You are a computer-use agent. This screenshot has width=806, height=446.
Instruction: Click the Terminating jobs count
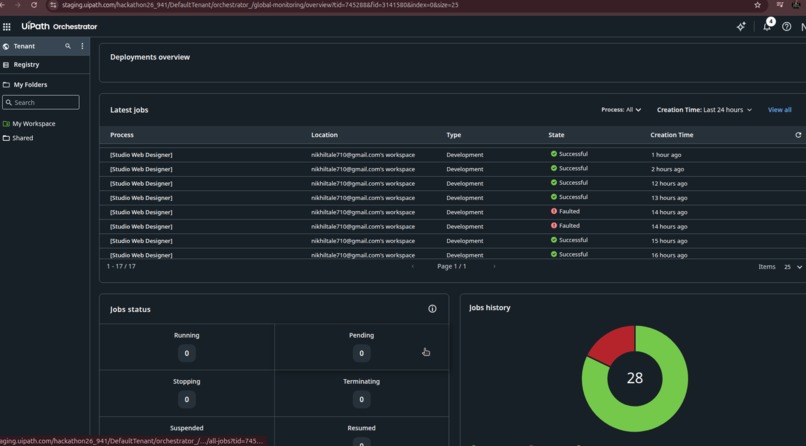pos(361,399)
